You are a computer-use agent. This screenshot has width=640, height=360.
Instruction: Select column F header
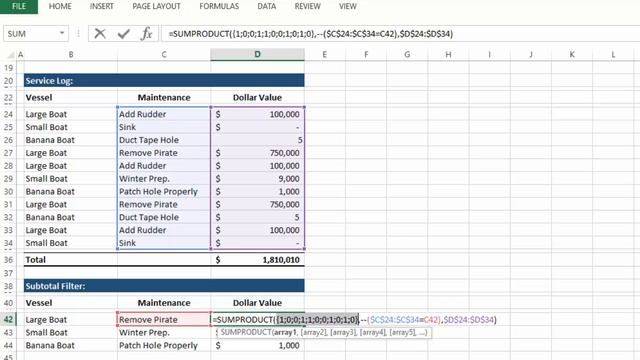coord(366,54)
